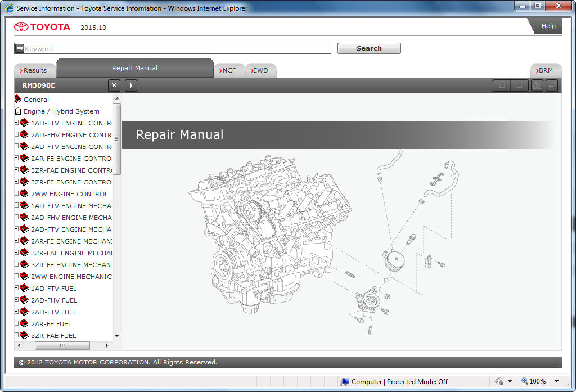Click the arrow icon in Keyword field
This screenshot has height=392, width=576.
click(20, 48)
